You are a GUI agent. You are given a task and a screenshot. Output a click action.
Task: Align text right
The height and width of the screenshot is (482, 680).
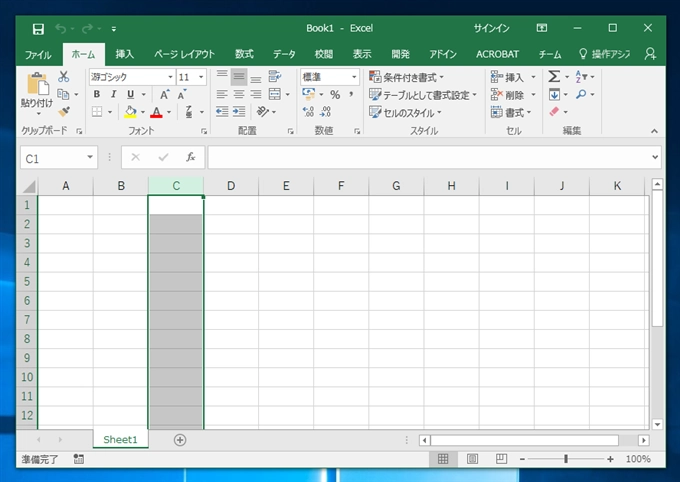256,94
